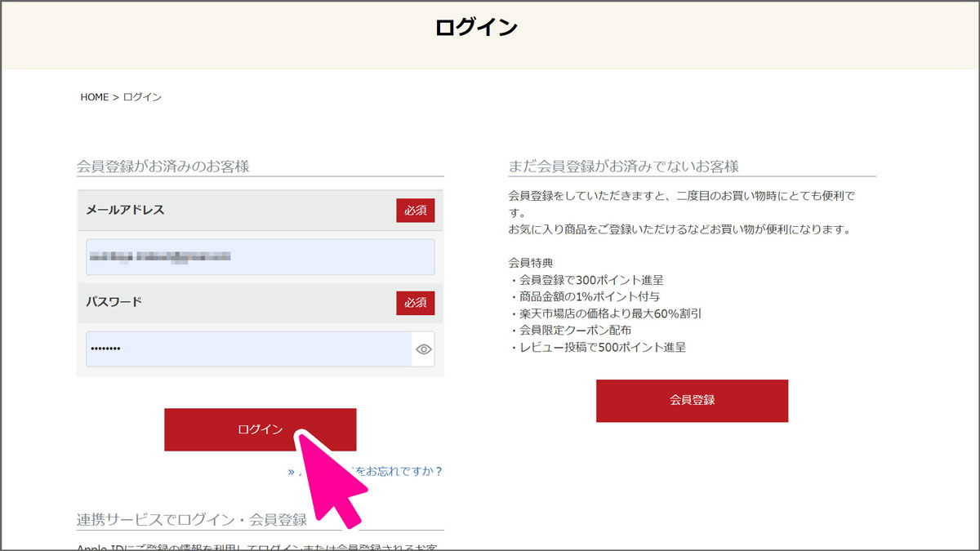Click the 必須 badge next to パスワード

[x=415, y=302]
